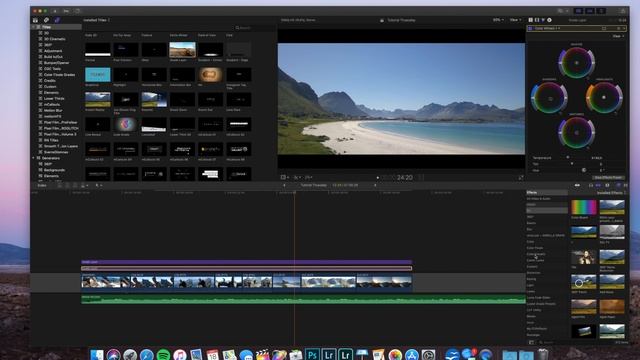Click the Save Effects Preset button

[x=608, y=178]
